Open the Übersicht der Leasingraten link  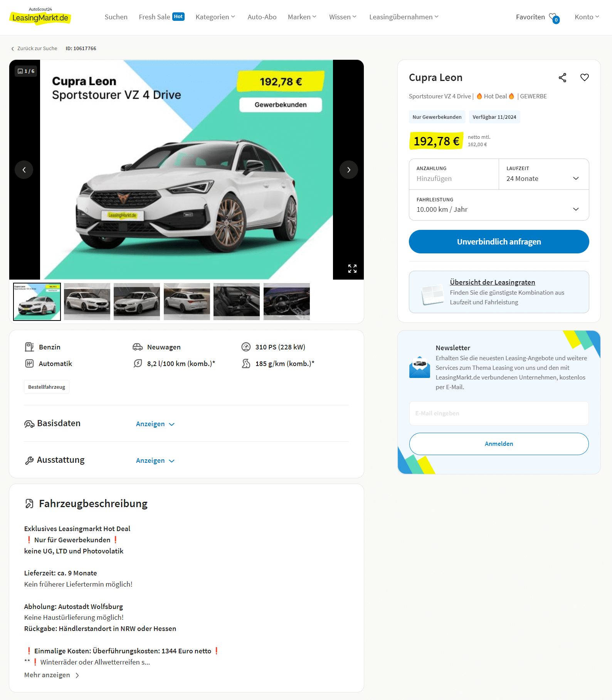[492, 282]
